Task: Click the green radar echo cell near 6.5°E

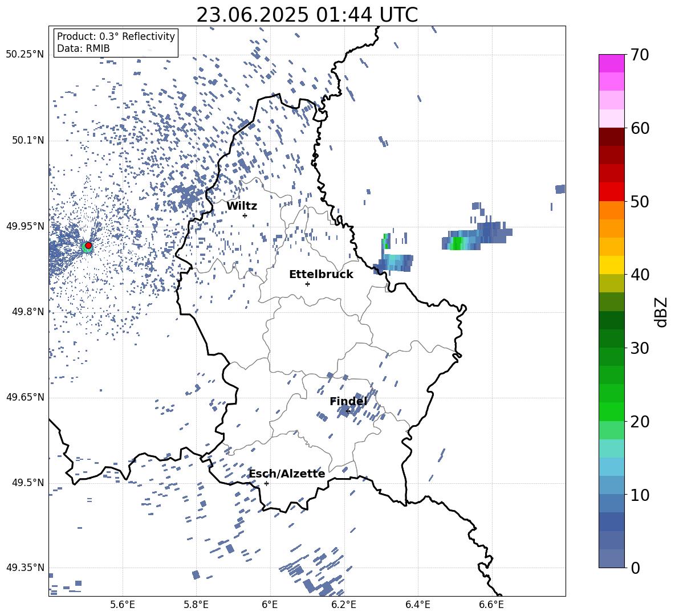Action: tap(458, 243)
